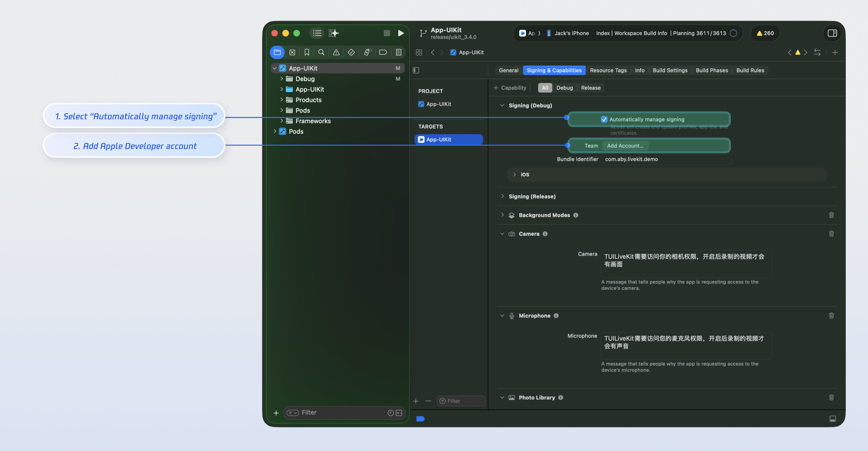
Task: Click the Run play button
Action: (401, 33)
